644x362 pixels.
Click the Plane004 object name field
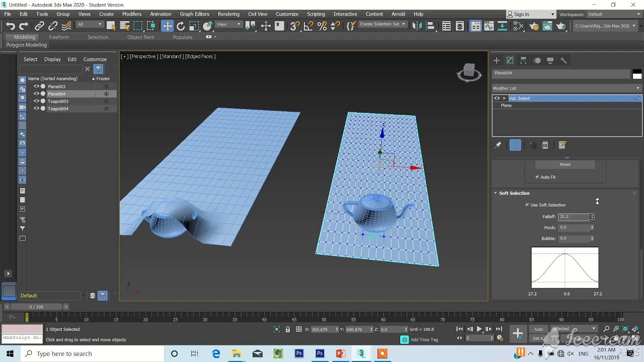click(x=561, y=73)
